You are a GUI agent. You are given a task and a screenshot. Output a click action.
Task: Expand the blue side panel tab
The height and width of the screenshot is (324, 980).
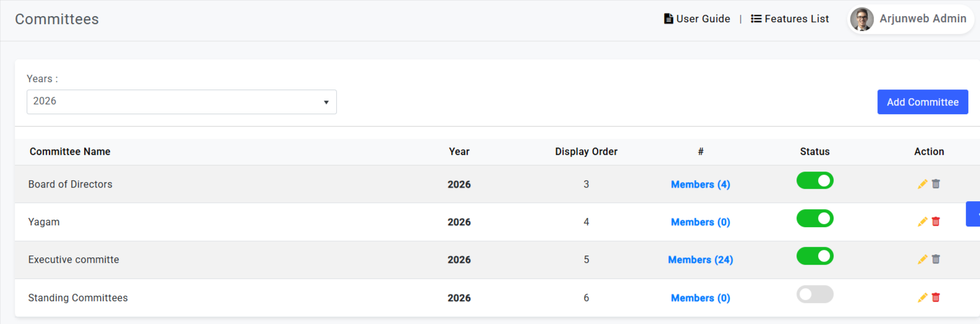click(973, 214)
